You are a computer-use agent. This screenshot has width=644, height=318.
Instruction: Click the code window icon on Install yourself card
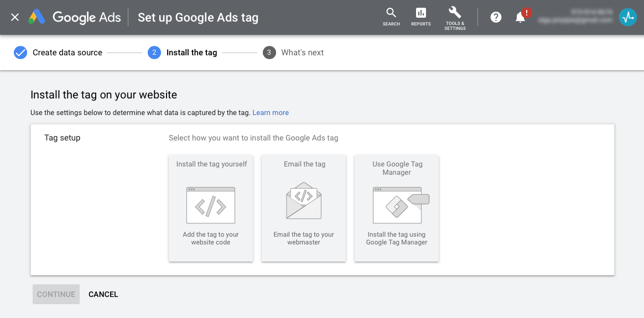tap(211, 205)
